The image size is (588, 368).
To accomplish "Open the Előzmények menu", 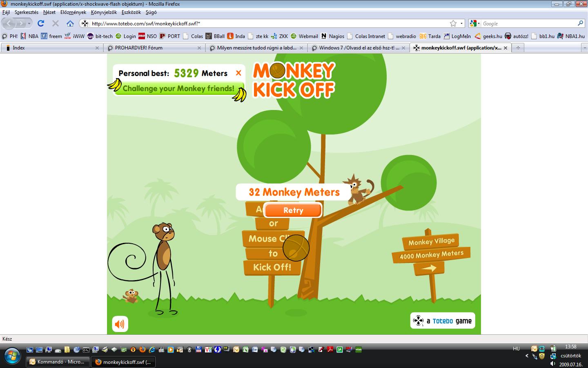I will (x=73, y=12).
